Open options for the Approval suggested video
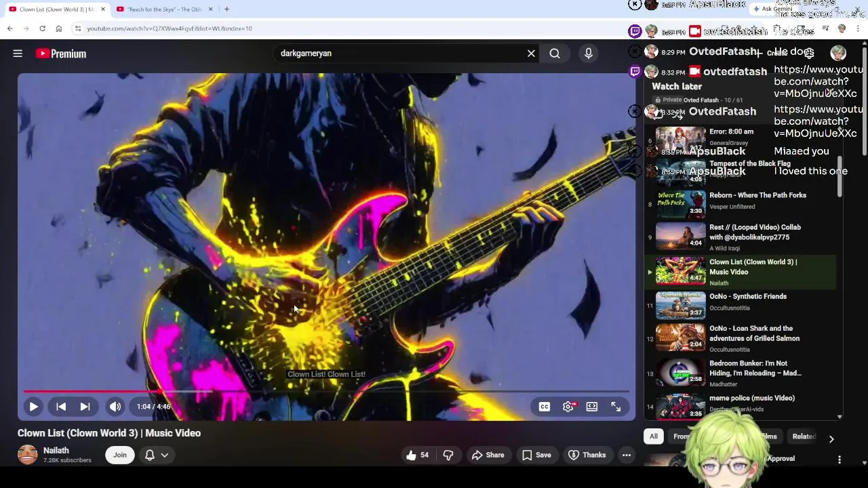868x488 pixels. pyautogui.click(x=840, y=460)
